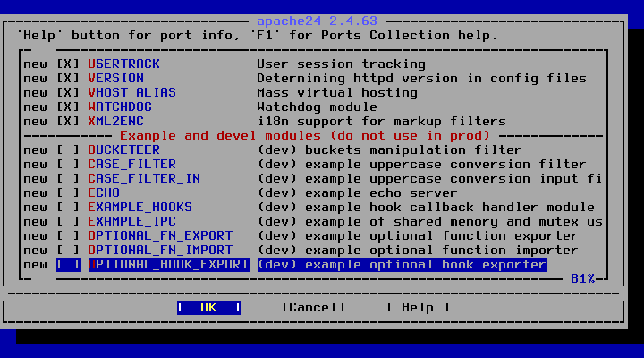This screenshot has width=644, height=358.
Task: Click 'buckets manipulation filter' description
Action: pyautogui.click(x=413, y=150)
